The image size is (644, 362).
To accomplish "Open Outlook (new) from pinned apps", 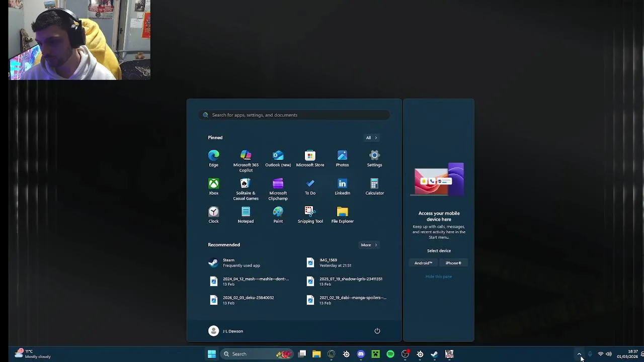I will tap(278, 158).
